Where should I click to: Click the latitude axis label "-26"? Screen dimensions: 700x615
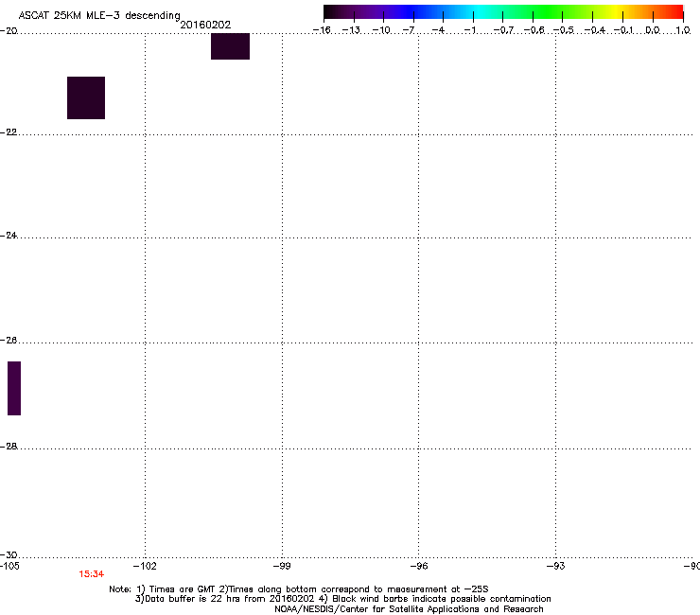coord(9,341)
